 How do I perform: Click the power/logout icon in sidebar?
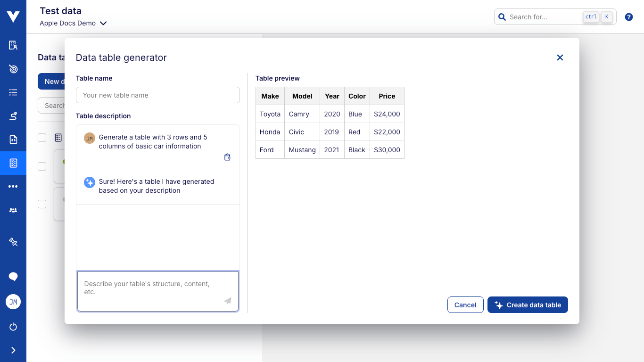point(13,327)
